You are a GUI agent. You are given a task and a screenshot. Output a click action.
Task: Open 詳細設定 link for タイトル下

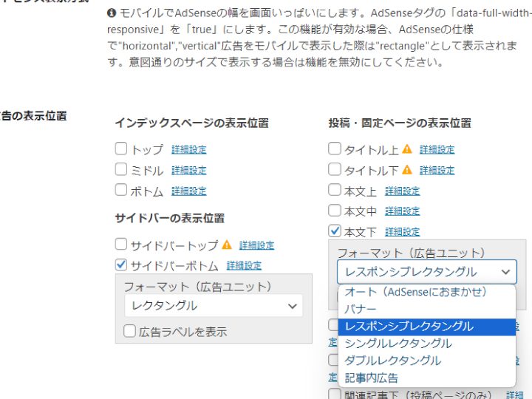pyautogui.click(x=437, y=171)
